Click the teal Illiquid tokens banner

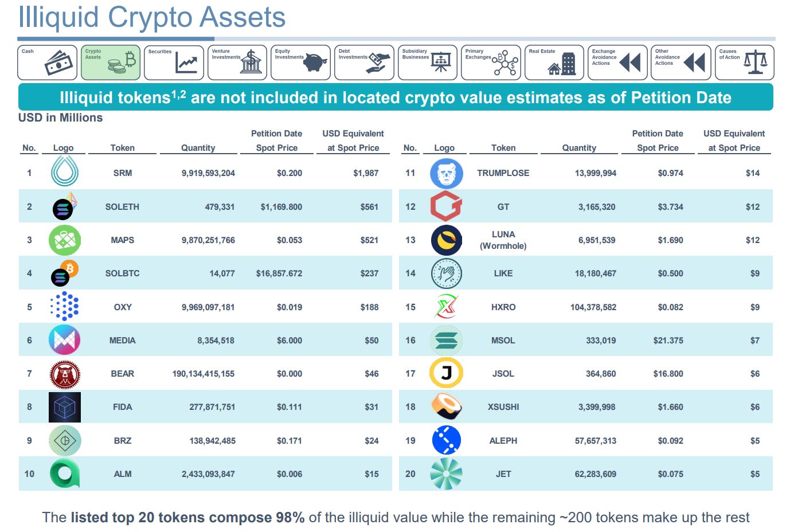(x=396, y=97)
